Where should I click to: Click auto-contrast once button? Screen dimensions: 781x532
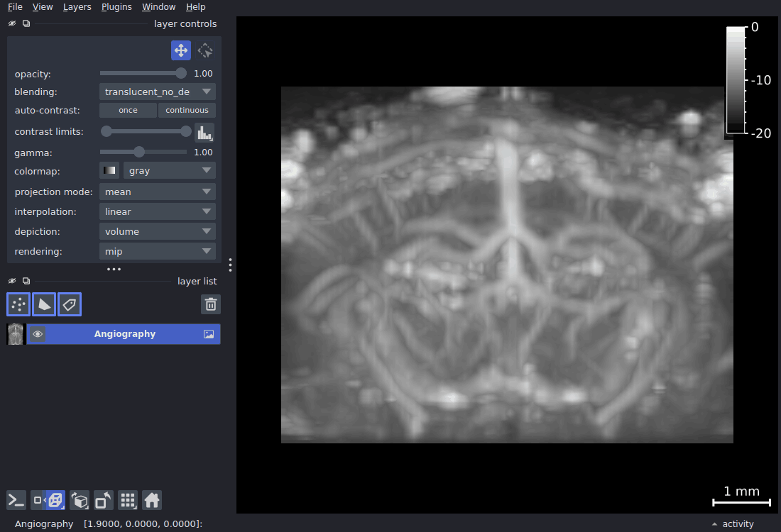click(128, 110)
